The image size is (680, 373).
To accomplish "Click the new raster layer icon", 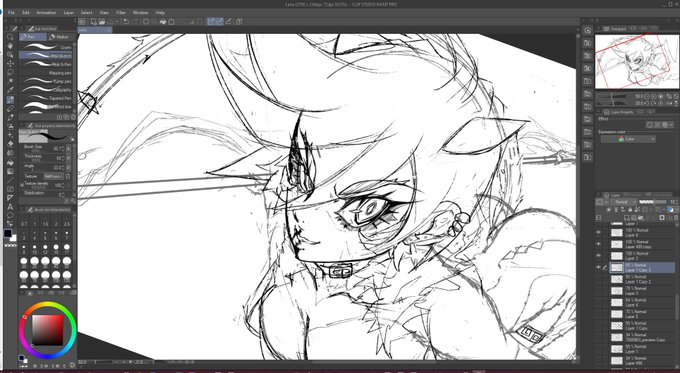I will tap(627, 218).
